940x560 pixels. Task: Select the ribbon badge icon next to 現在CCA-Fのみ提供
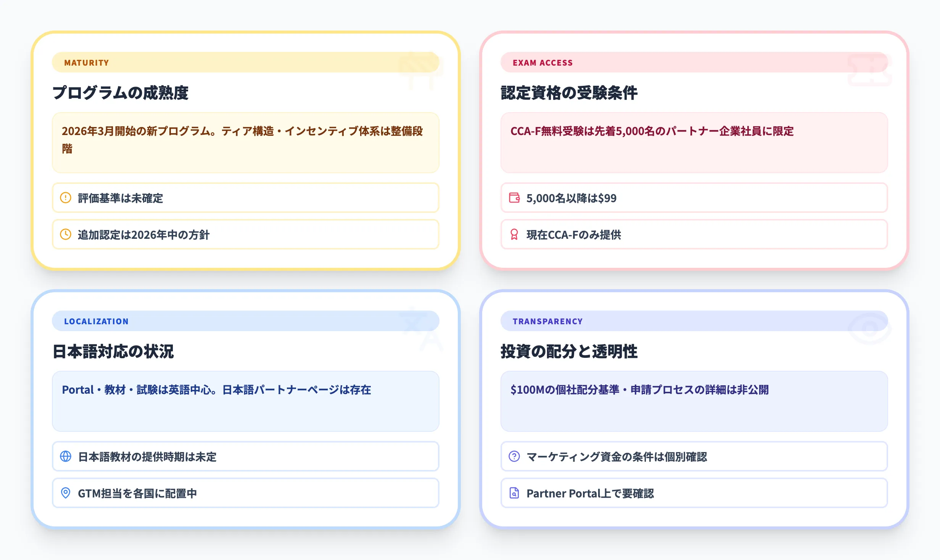click(515, 235)
